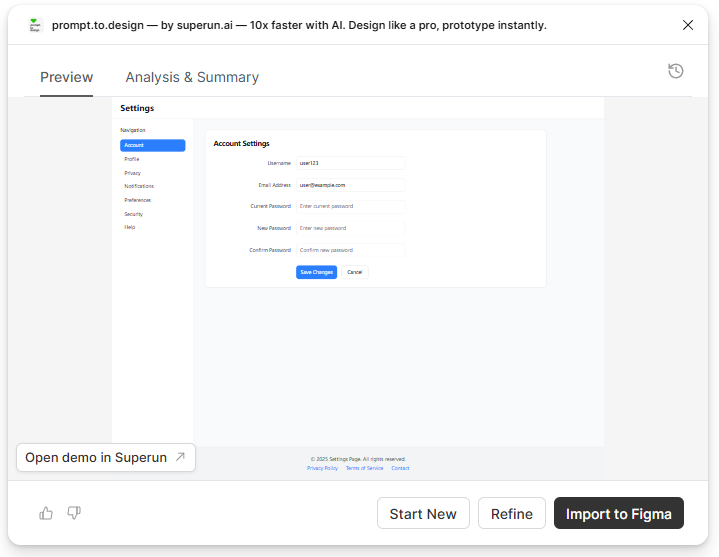The height and width of the screenshot is (557, 719).
Task: Select Help in preview navigation
Action: click(130, 227)
